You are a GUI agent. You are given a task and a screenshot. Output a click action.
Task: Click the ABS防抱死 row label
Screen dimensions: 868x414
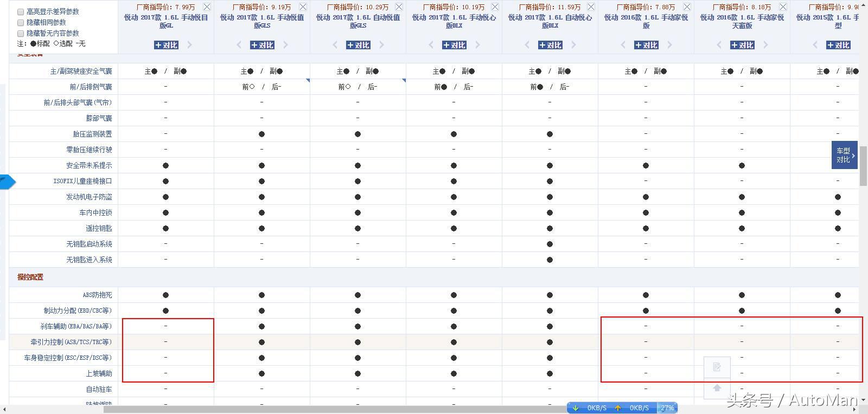click(x=98, y=295)
